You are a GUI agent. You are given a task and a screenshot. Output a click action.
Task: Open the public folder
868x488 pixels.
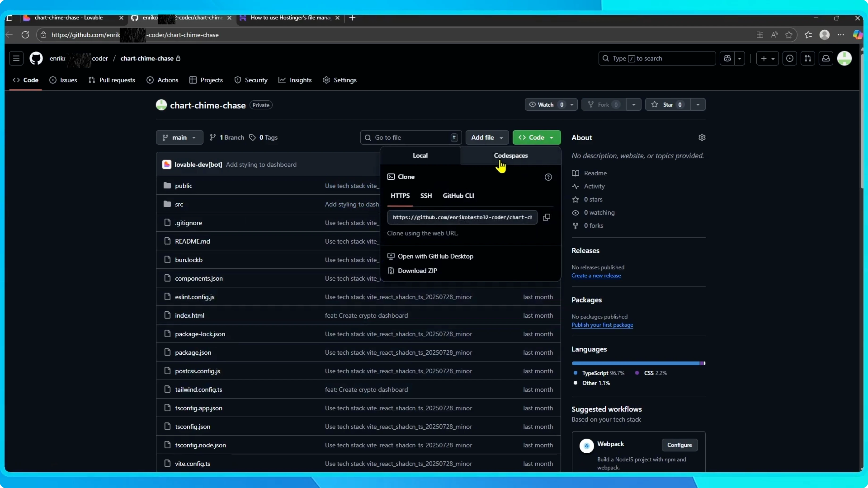184,186
